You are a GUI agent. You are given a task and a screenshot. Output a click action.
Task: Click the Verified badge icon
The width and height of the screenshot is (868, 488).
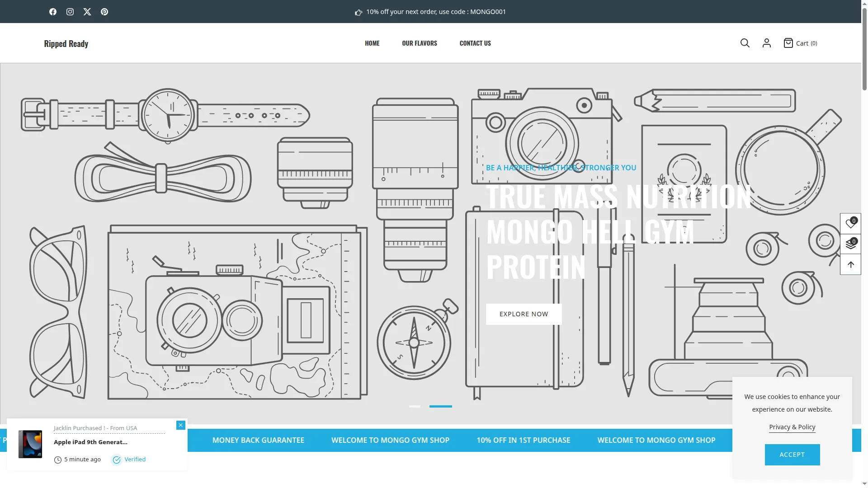pos(117,460)
